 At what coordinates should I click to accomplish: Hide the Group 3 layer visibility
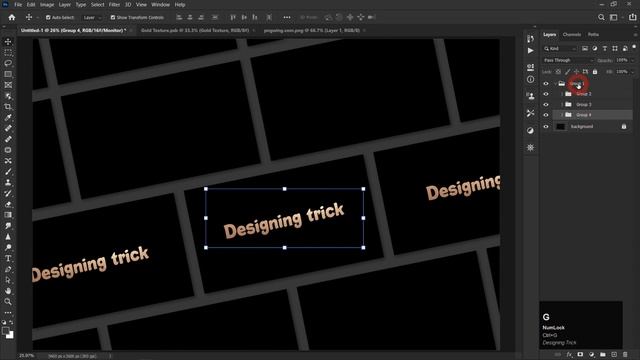pos(546,104)
